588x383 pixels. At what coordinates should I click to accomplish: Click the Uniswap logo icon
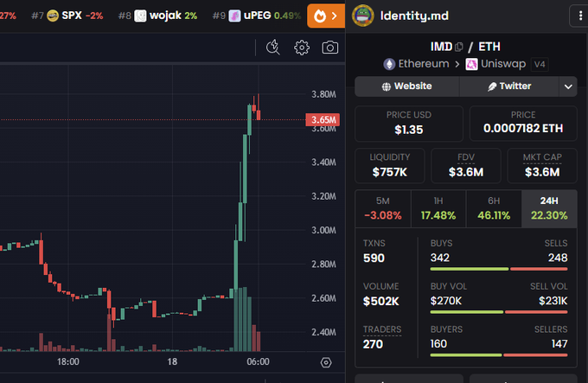point(471,64)
